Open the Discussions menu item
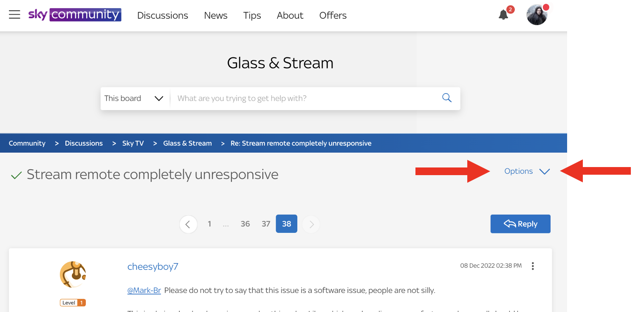 [x=163, y=15]
